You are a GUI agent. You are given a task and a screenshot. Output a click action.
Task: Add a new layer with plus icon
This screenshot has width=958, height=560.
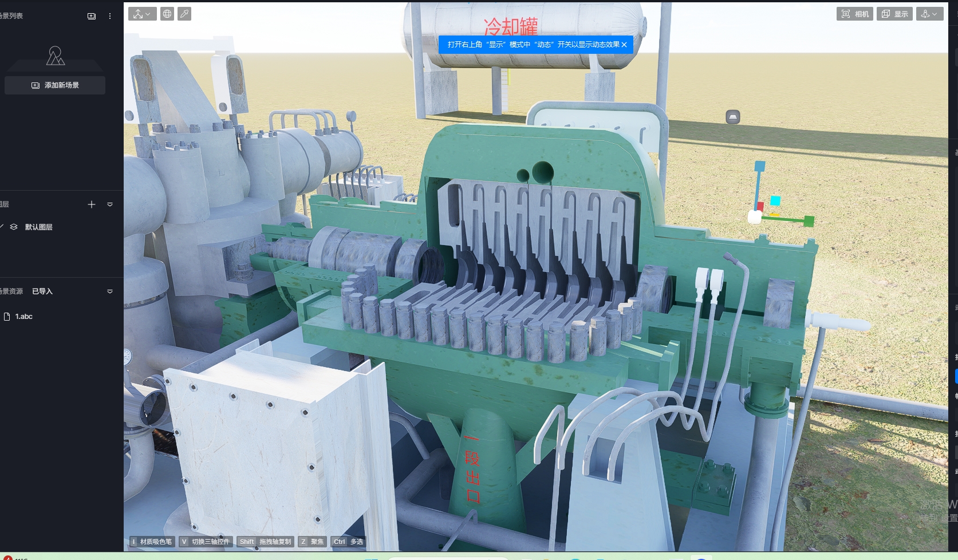pyautogui.click(x=92, y=204)
